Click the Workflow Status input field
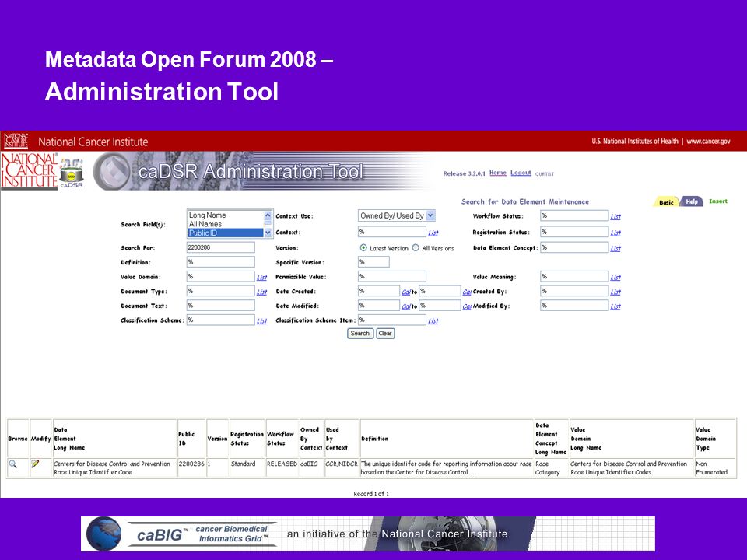 click(574, 215)
